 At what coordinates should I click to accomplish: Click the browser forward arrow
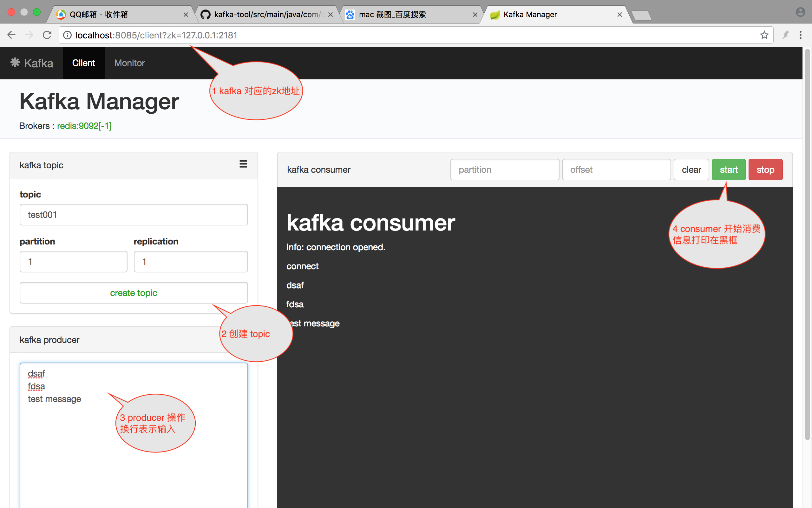point(29,35)
